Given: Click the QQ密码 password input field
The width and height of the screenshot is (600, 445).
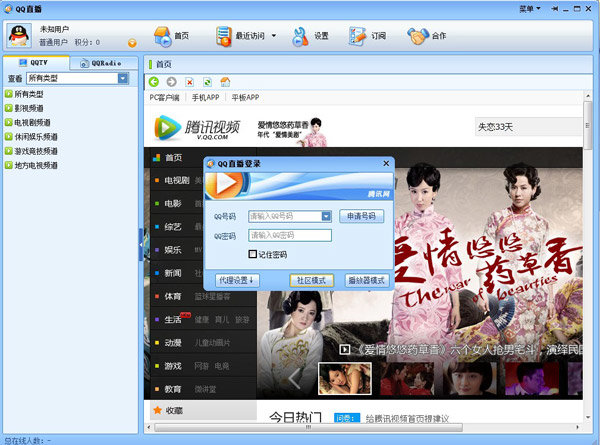Looking at the screenshot, I should coord(290,235).
